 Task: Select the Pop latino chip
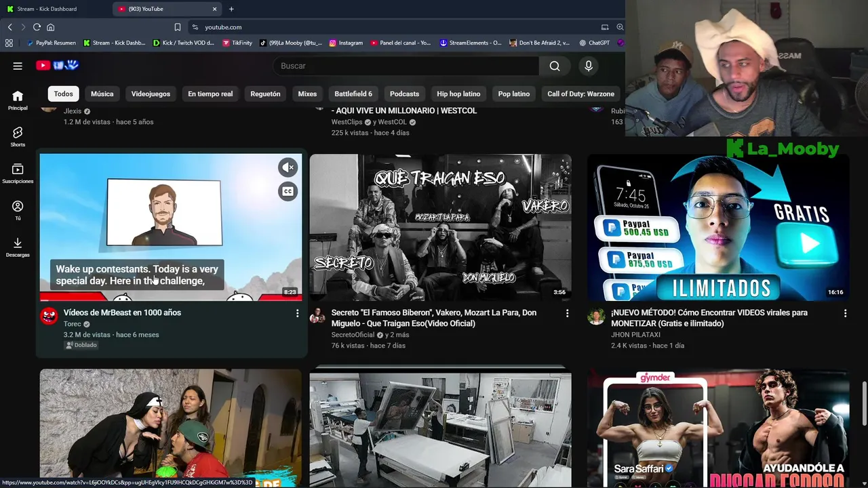pyautogui.click(x=514, y=94)
